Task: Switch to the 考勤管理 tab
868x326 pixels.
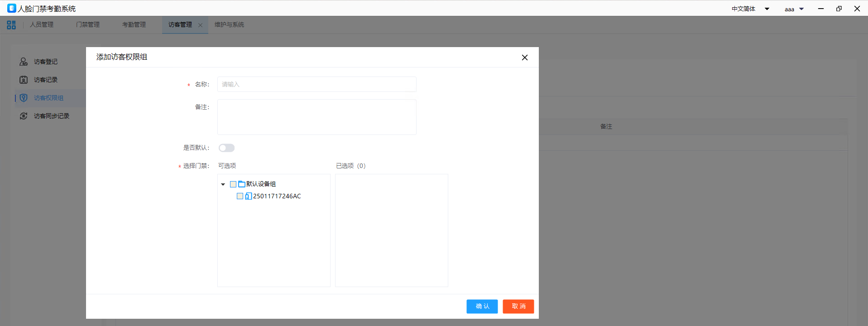Action: (134, 24)
